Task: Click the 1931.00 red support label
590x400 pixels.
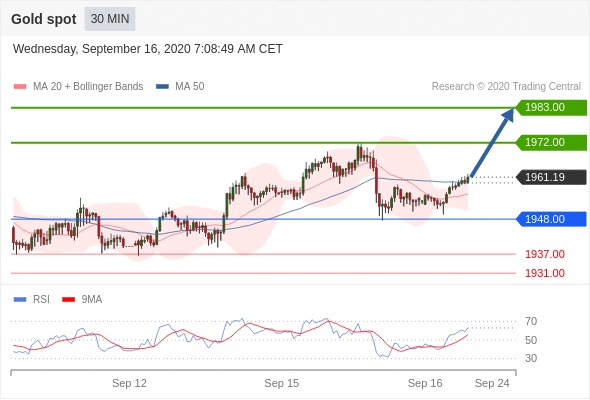Action: [x=545, y=273]
